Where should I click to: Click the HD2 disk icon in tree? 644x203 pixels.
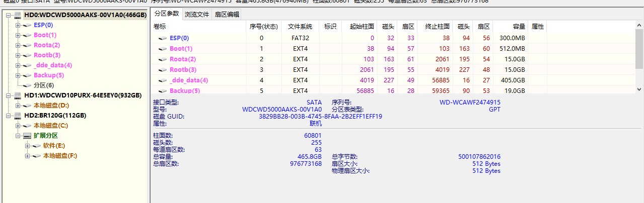[x=18, y=116]
